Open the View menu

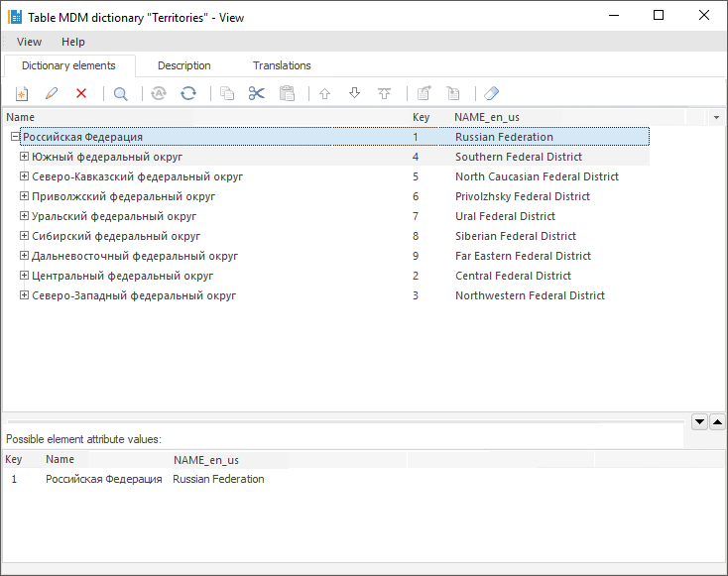click(x=29, y=42)
